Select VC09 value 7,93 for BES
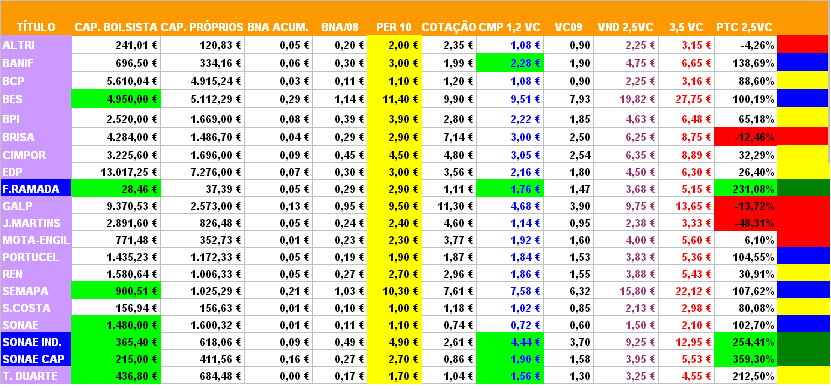This screenshot has width=831, height=389. (x=568, y=99)
